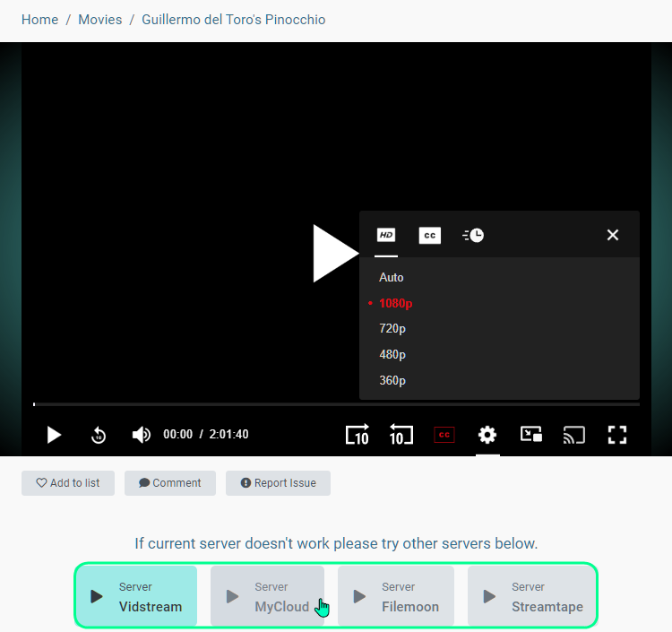Open the playback speed settings tab
The height and width of the screenshot is (632, 672).
click(x=473, y=235)
